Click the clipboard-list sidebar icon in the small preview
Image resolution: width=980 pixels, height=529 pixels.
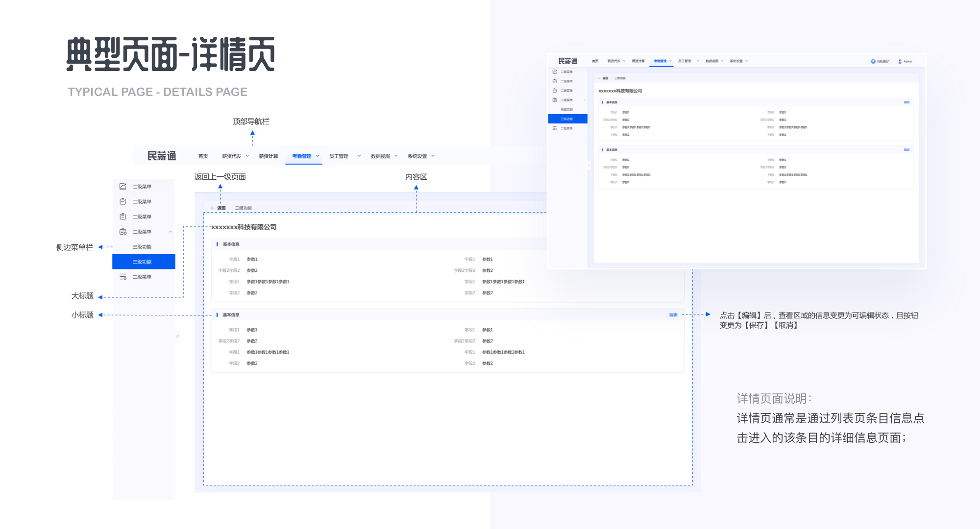pos(555,91)
